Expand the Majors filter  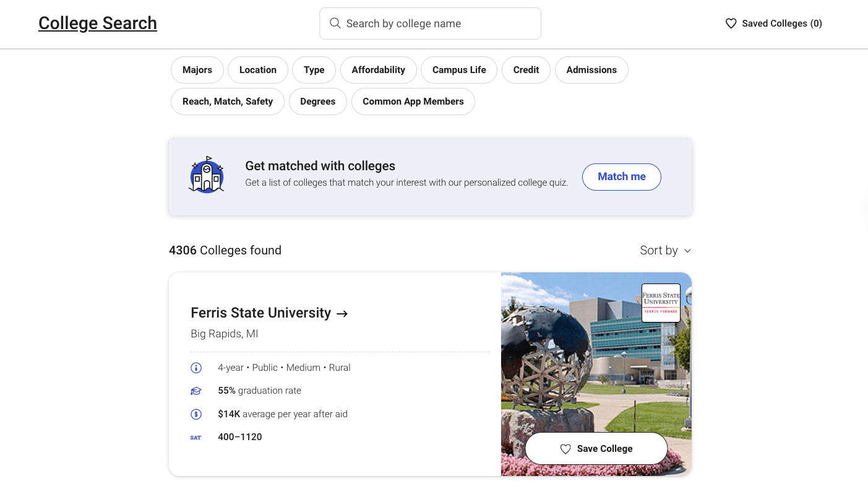tap(197, 70)
